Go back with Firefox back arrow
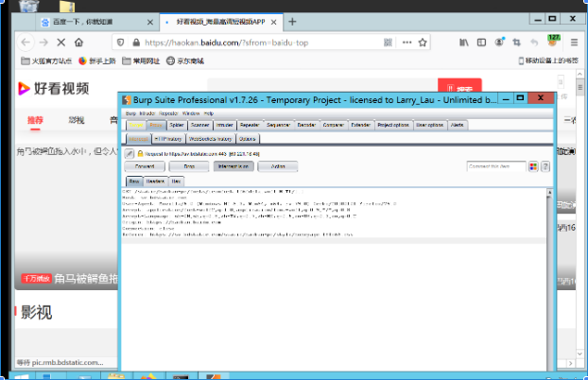 (26, 43)
